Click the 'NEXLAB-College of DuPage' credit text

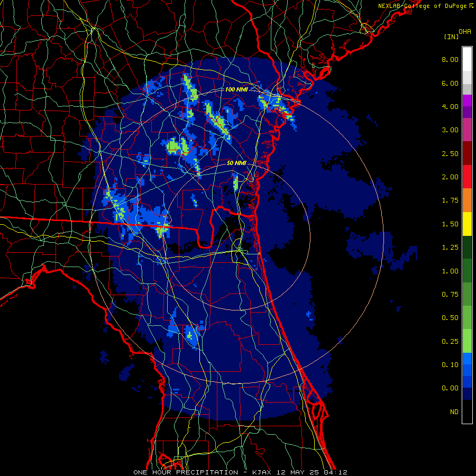click(x=422, y=6)
